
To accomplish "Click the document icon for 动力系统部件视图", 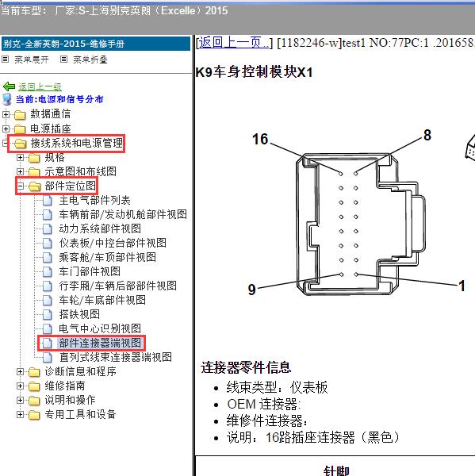I will point(48,229).
